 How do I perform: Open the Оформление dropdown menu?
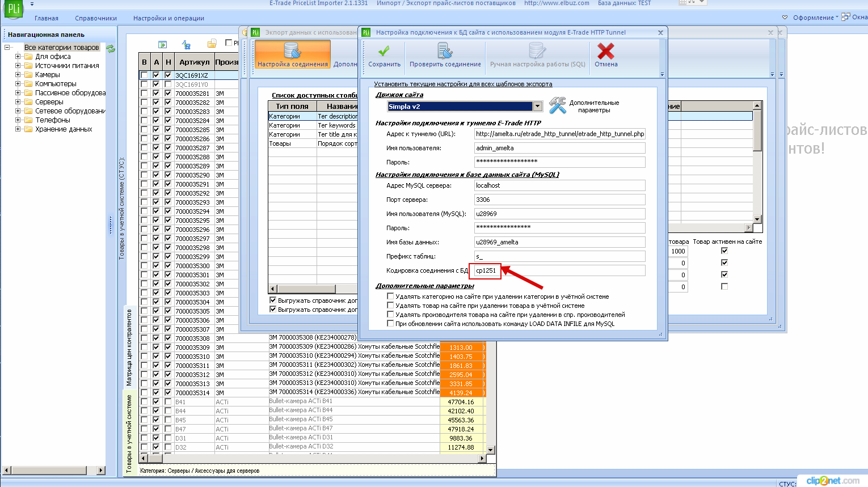click(816, 18)
